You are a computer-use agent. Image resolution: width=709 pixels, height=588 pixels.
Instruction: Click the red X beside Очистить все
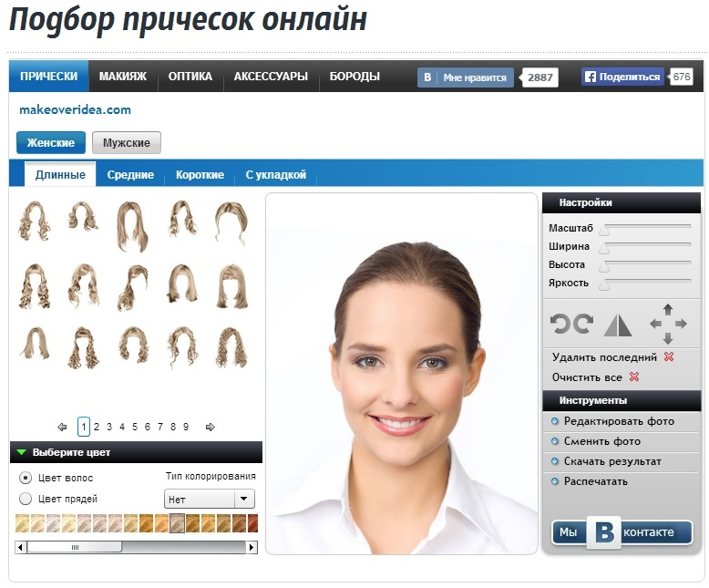click(x=634, y=377)
